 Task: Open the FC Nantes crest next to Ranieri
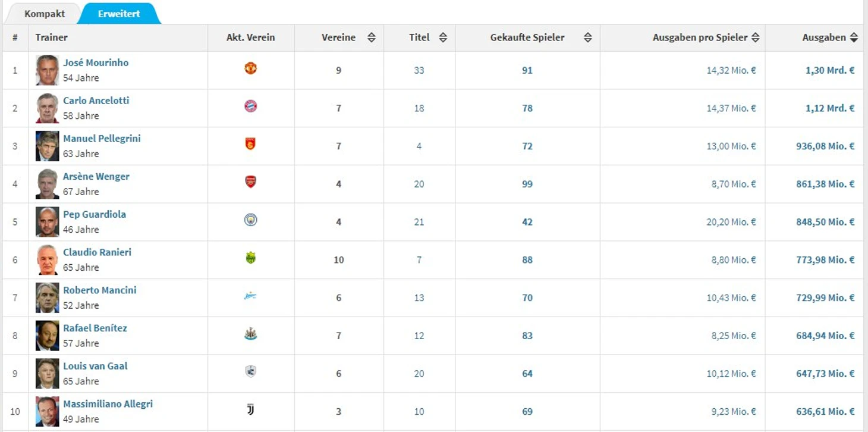point(250,259)
